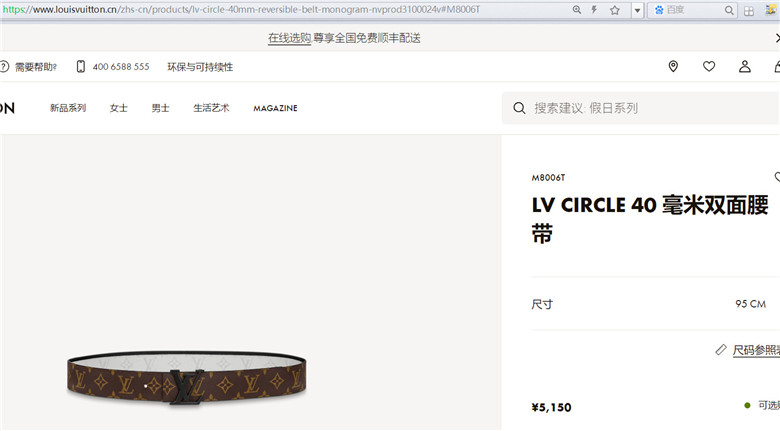Click the lightning bolt icon in address bar
Screen dimensions: 780x431
(594, 9)
